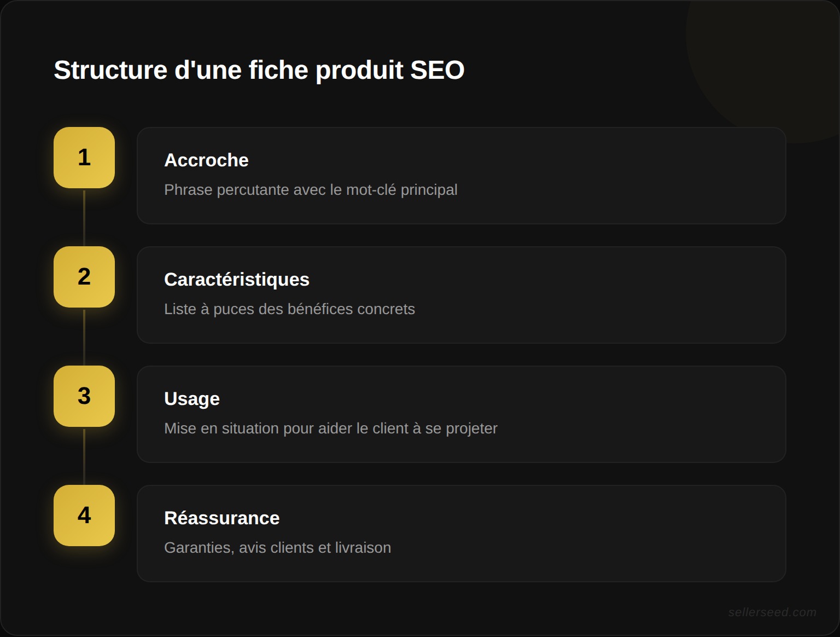Click the Accroche heading
Image resolution: width=840 pixels, height=637 pixels.
click(206, 160)
